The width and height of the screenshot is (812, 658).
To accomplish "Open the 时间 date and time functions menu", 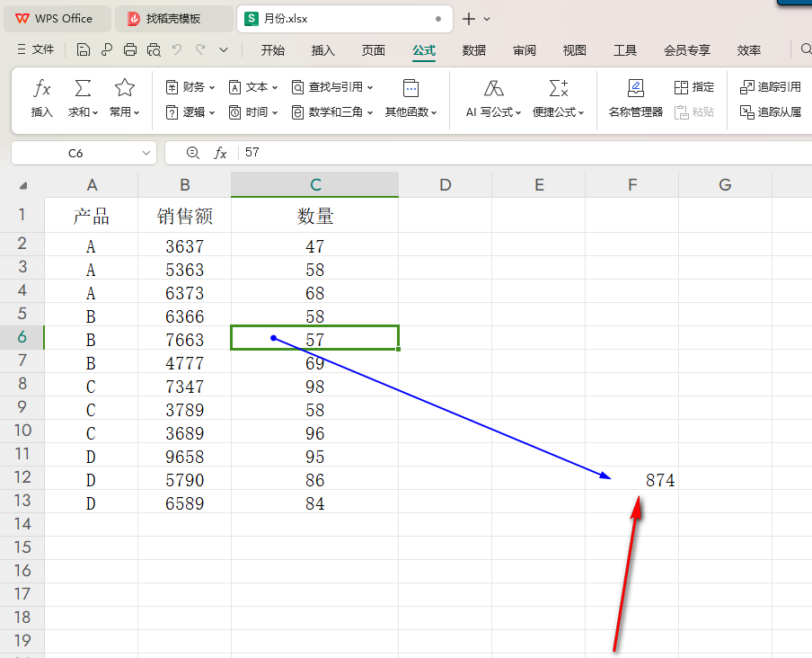I will (253, 111).
